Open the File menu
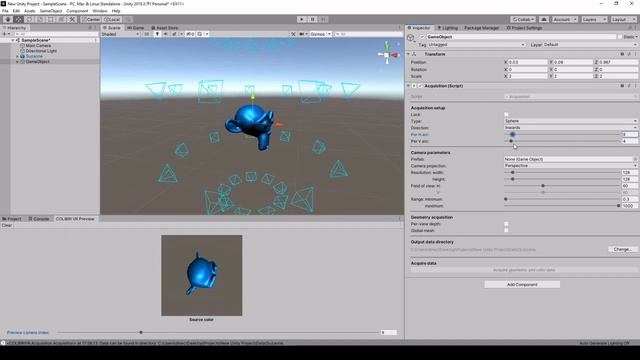This screenshot has width=640, height=360. click(5, 11)
